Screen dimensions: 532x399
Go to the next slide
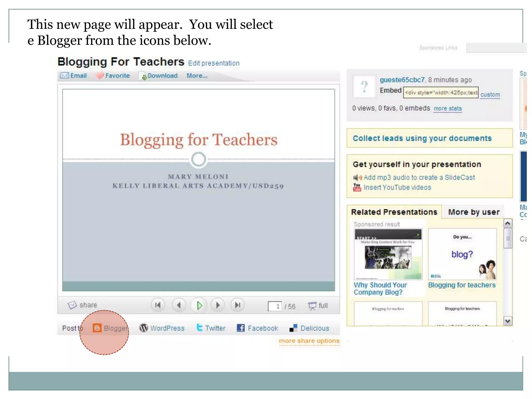pyautogui.click(x=218, y=305)
